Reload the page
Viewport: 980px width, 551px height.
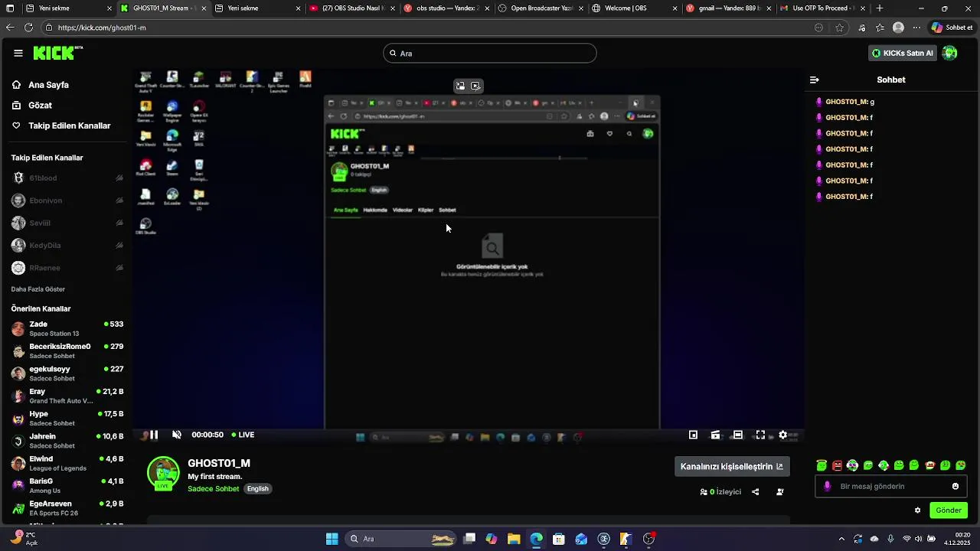click(28, 28)
